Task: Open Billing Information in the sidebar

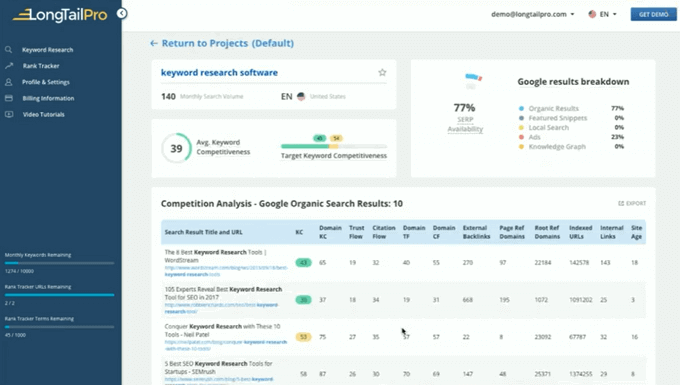Action: 48,98
